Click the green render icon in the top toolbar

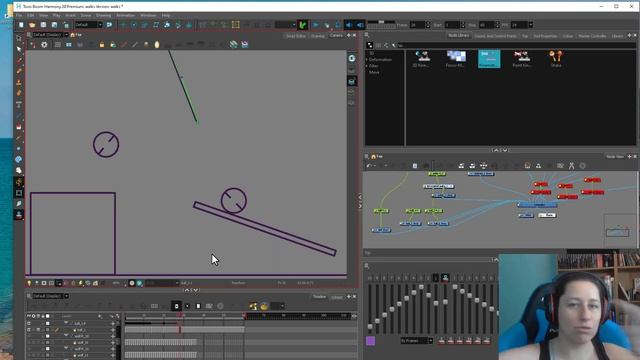[x=302, y=25]
